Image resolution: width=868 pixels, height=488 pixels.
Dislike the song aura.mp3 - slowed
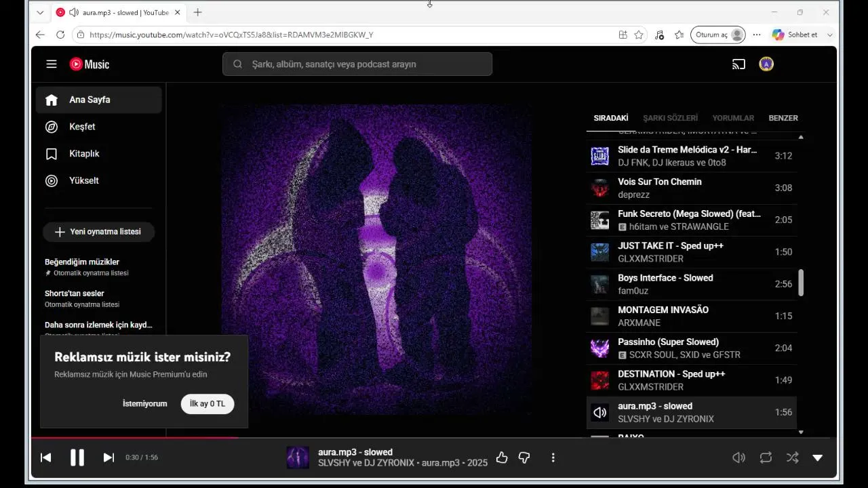[x=524, y=457]
